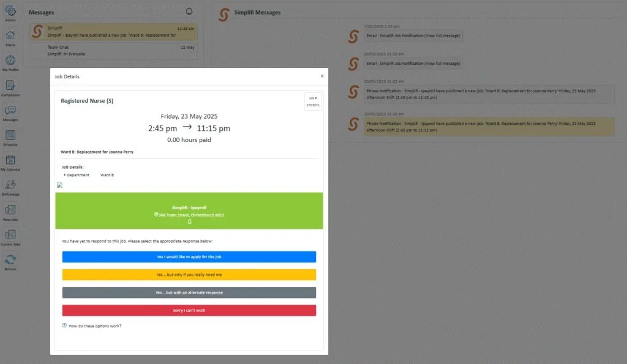Click '366 Tuam Street, Christchurch 8011' address

click(x=192, y=215)
